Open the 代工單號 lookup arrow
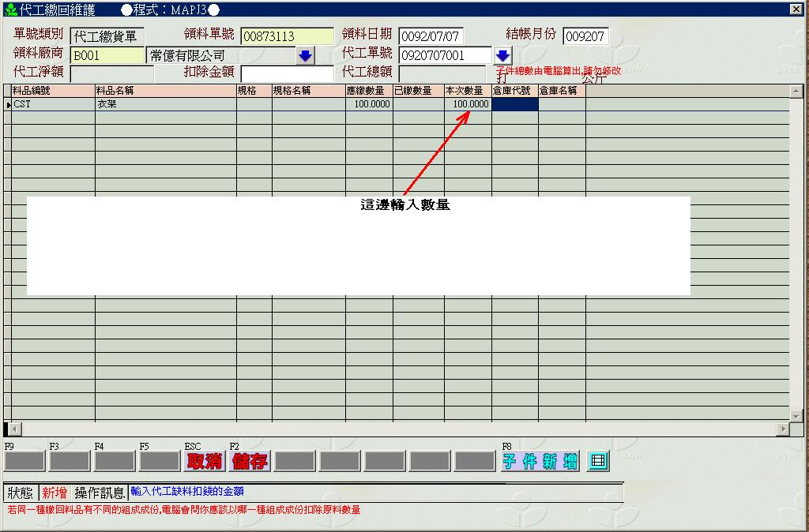 (x=503, y=56)
